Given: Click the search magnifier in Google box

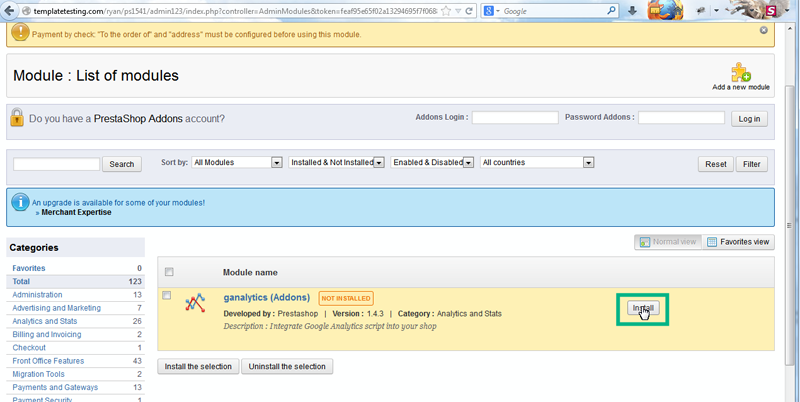Looking at the screenshot, I should [611, 10].
